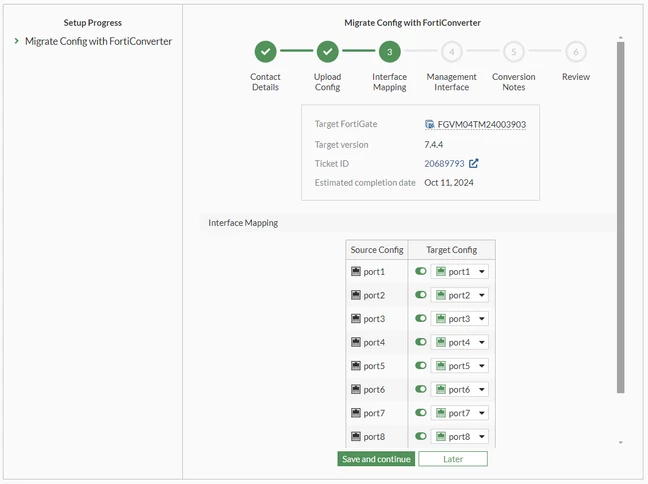Expand the target dropdown arrow for port5
This screenshot has width=648, height=484.
[481, 366]
